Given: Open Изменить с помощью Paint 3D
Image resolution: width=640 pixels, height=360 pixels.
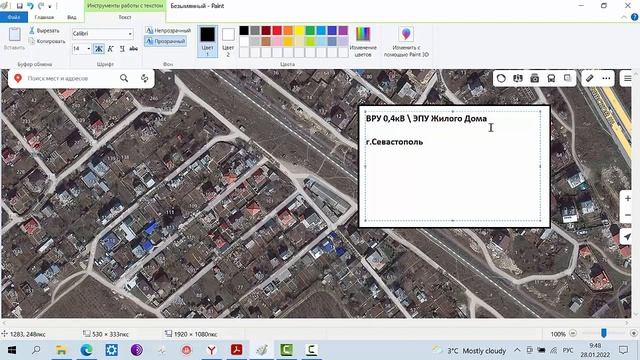Looking at the screenshot, I should click(406, 42).
